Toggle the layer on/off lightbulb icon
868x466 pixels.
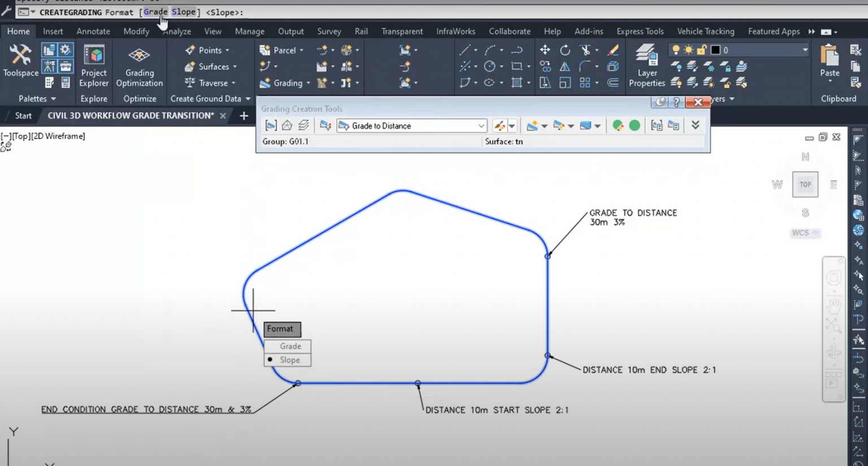(675, 50)
